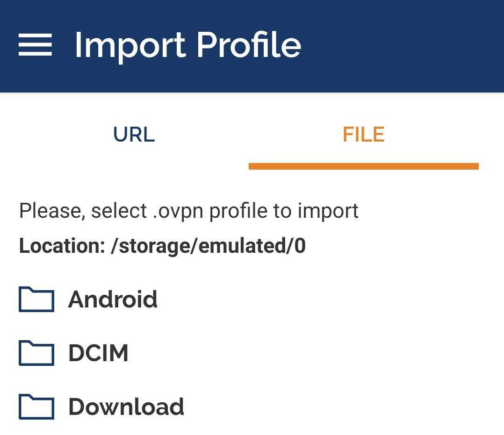Select the FILE tab

click(x=363, y=135)
